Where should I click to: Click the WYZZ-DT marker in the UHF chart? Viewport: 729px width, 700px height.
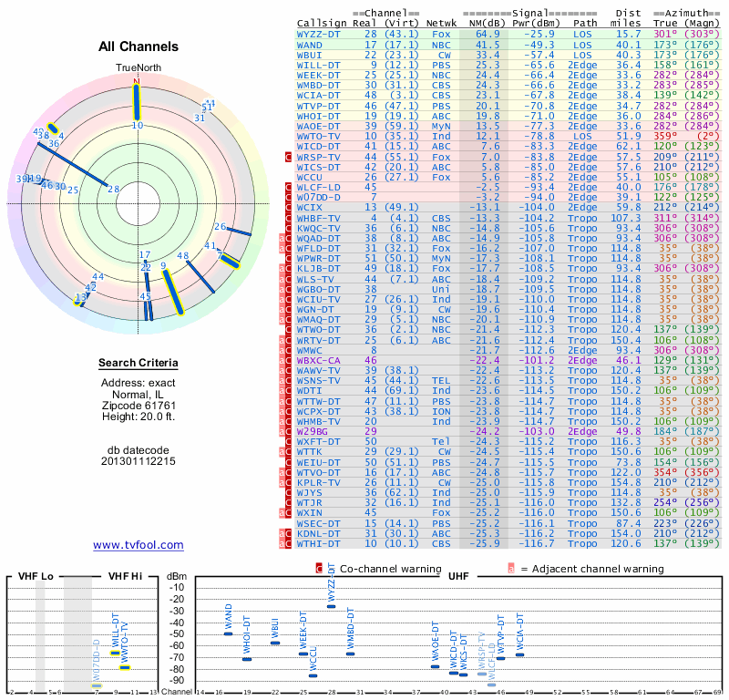tap(331, 606)
